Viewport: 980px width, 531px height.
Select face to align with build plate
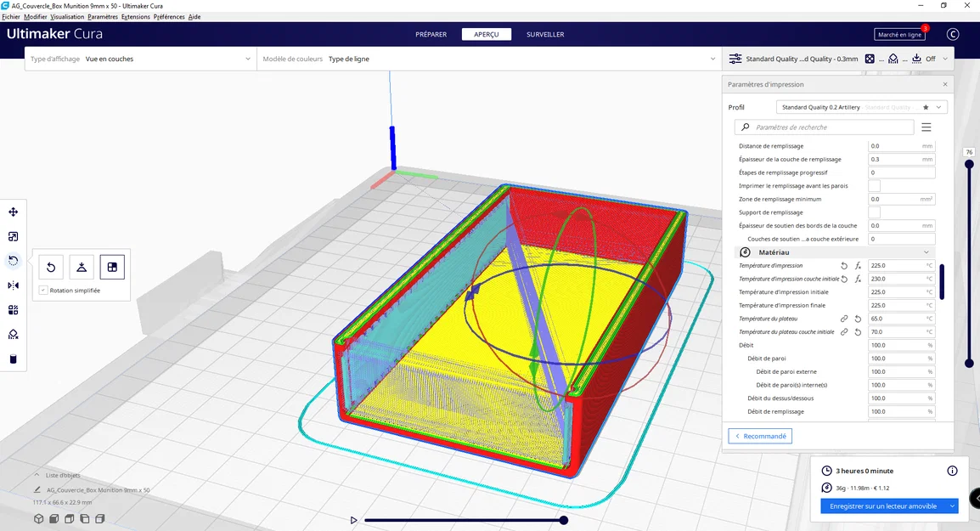(112, 267)
